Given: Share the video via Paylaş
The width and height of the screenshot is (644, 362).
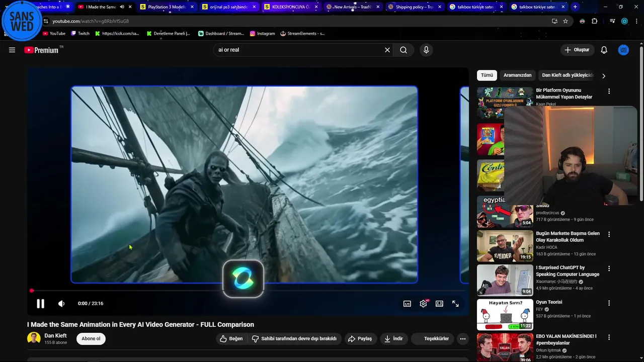Looking at the screenshot, I should (360, 338).
